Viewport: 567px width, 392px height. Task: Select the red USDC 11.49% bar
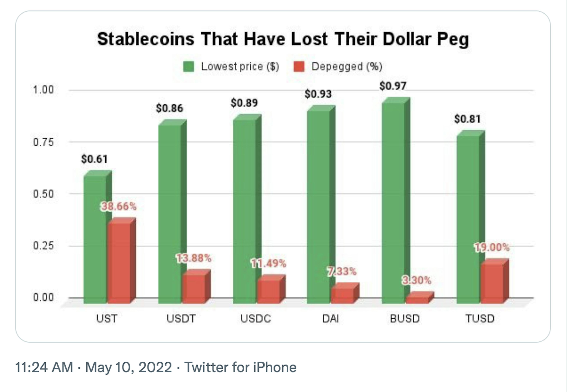(271, 289)
